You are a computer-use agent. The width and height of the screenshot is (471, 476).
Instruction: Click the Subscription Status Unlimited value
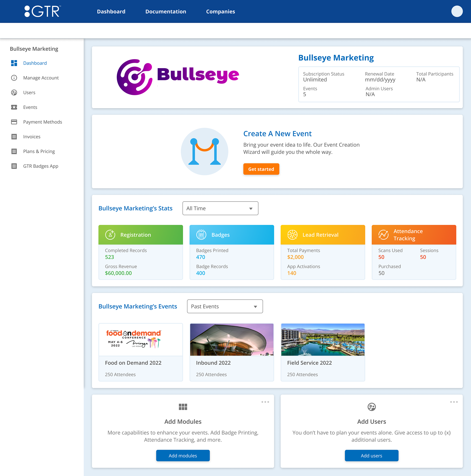pyautogui.click(x=315, y=80)
